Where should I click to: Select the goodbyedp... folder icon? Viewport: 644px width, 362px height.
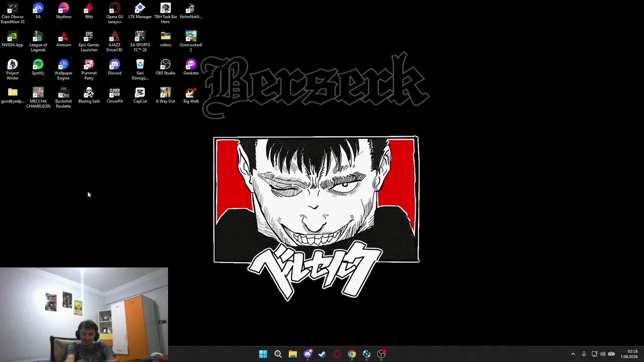click(x=13, y=96)
